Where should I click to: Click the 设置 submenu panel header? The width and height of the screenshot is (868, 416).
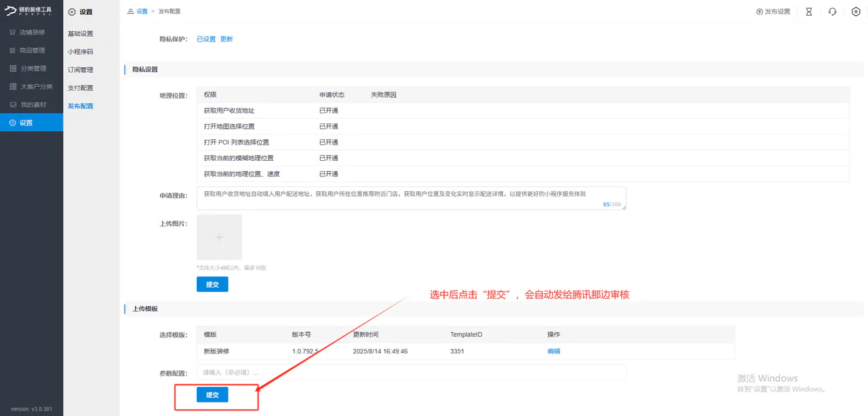click(81, 12)
